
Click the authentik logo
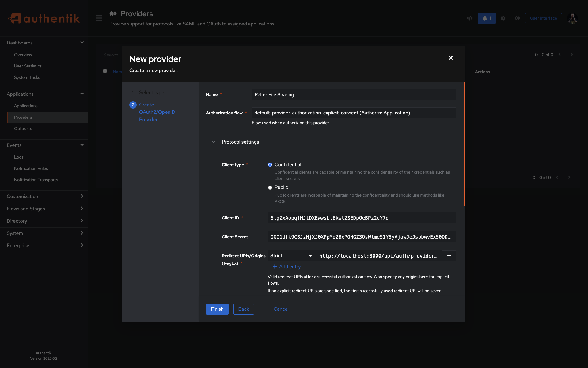click(44, 18)
